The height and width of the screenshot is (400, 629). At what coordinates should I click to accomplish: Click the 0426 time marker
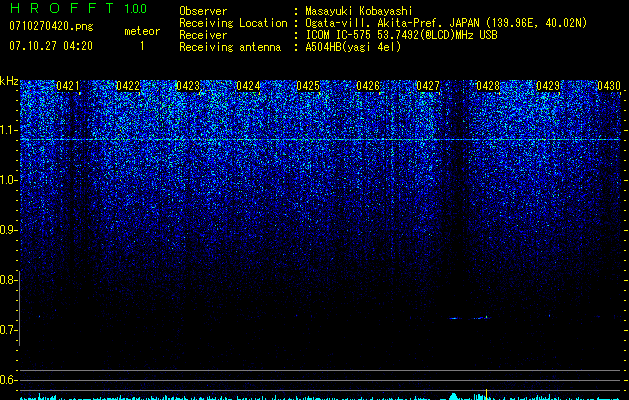pyautogui.click(x=368, y=86)
